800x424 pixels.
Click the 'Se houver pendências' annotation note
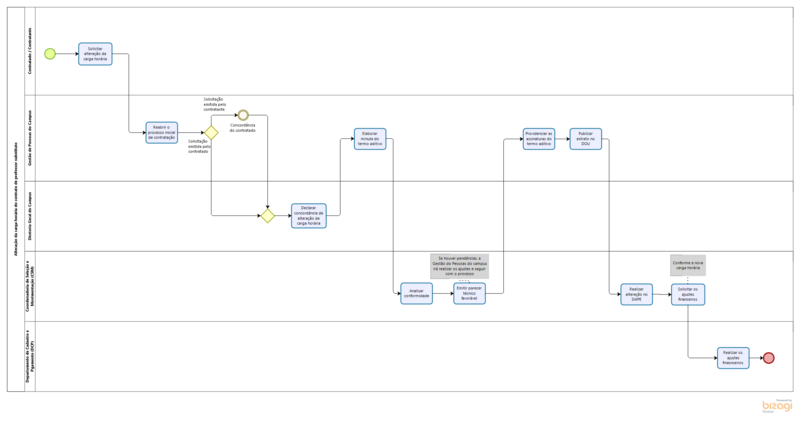coord(459,264)
